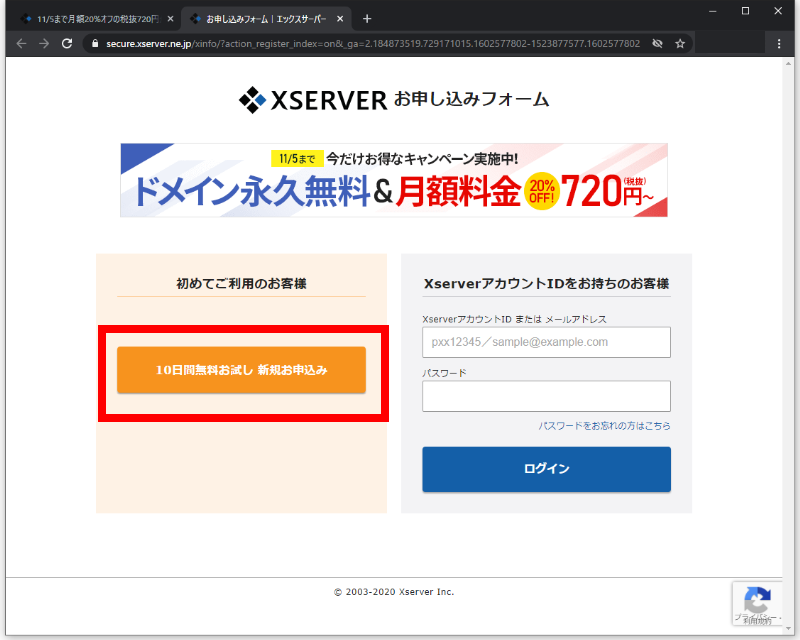Click the browser back arrow
Image resolution: width=800 pixels, height=640 pixels.
tap(21, 44)
